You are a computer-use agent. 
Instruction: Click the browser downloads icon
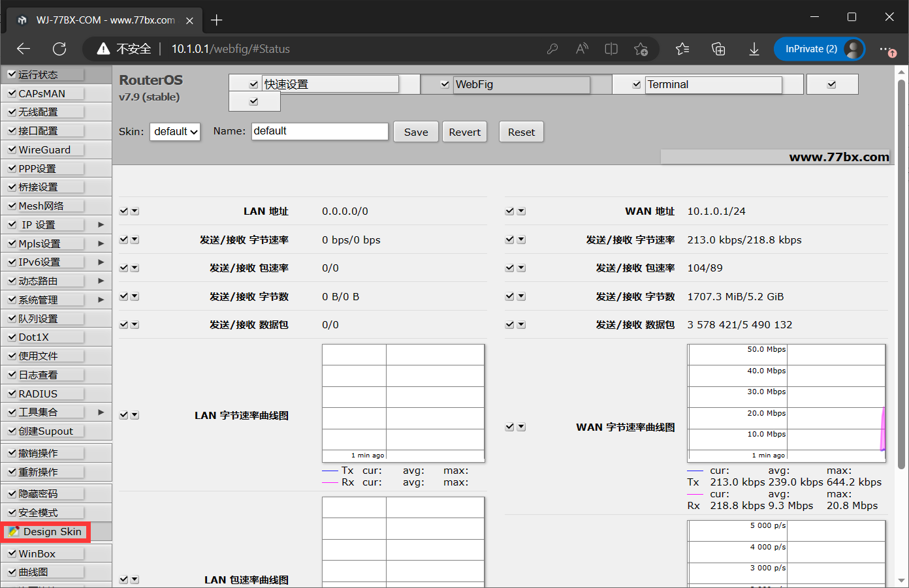pos(754,49)
